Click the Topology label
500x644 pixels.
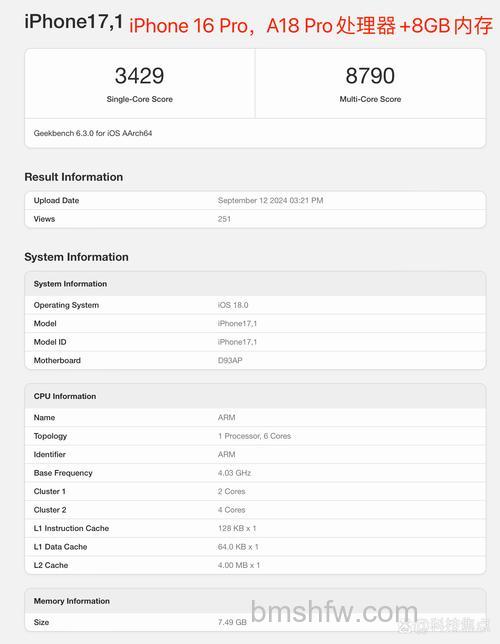click(50, 436)
